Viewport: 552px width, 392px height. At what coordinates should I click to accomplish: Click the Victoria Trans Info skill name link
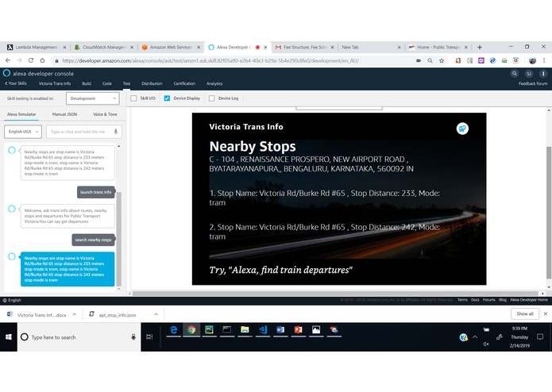pyautogui.click(x=55, y=83)
